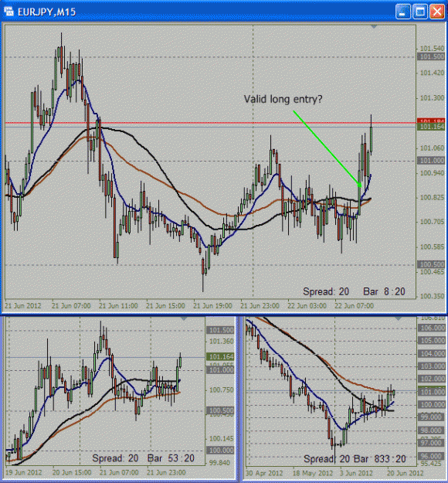Click the 102.000 level label in the bottom-right chart
The image size is (448, 483).
[x=432, y=379]
